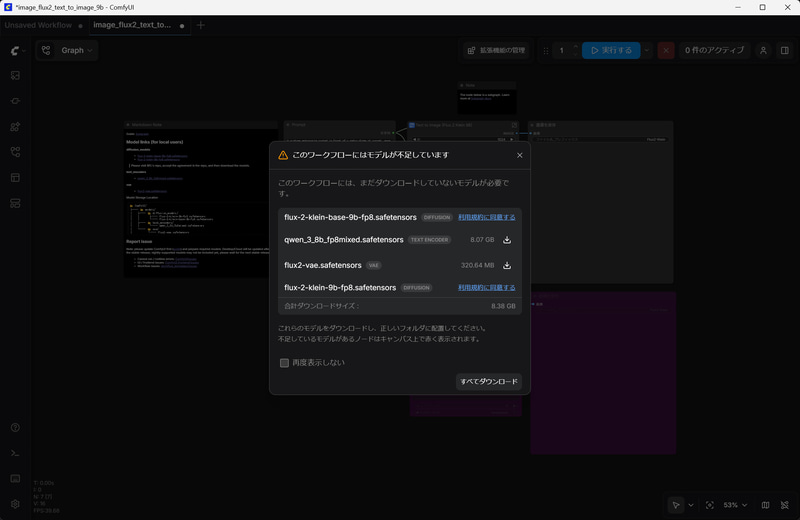The height and width of the screenshot is (520, 800).
Task: Open the help center icon
Action: tap(15, 428)
